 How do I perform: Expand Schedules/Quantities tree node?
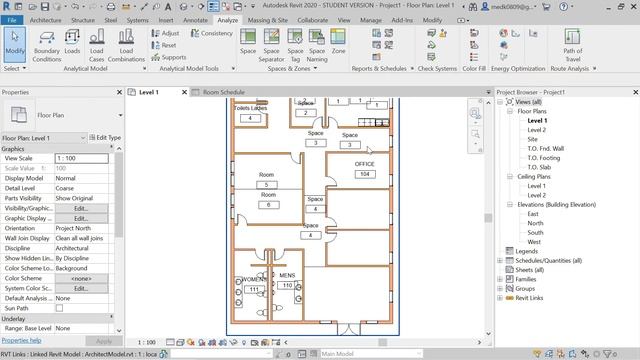pyautogui.click(x=500, y=260)
